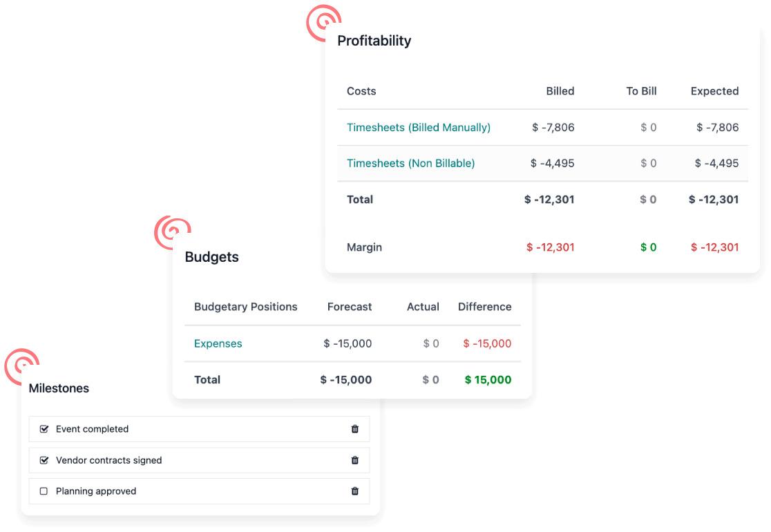Image resolution: width=771 pixels, height=532 pixels.
Task: Uncheck the Event completed checkbox
Action: 44,429
